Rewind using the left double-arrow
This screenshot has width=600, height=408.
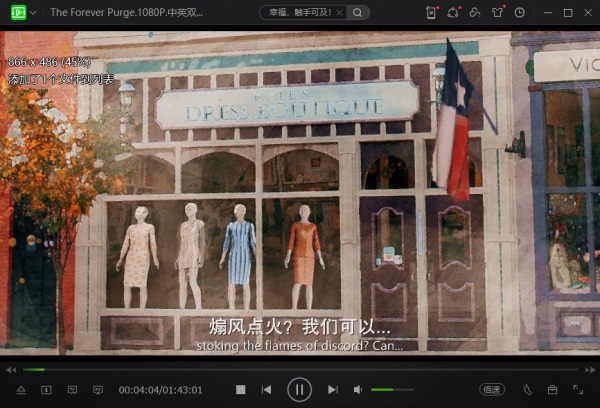point(11,370)
